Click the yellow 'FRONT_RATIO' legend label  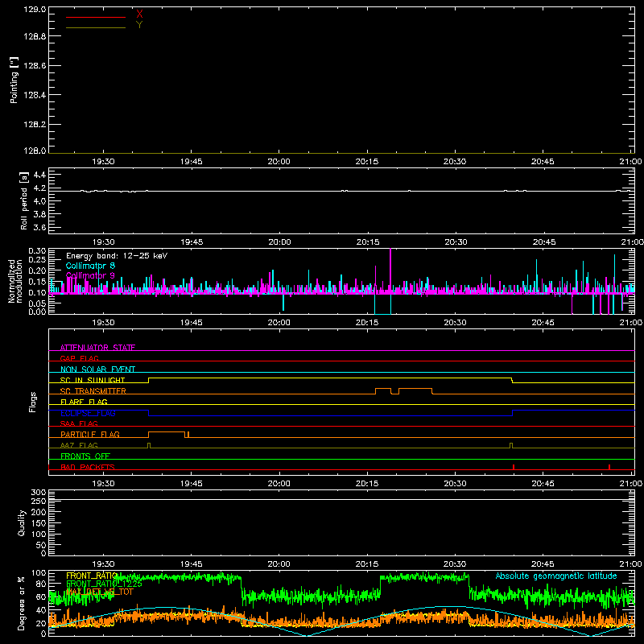coord(92,576)
